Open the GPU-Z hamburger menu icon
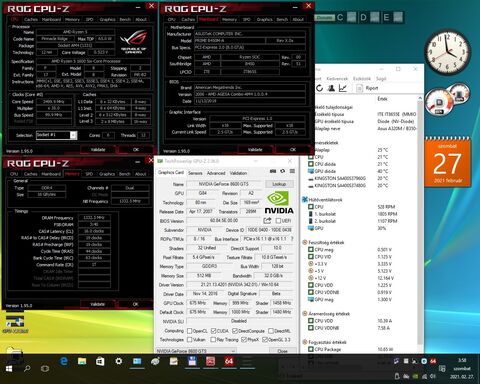480x384 pixels. click(x=292, y=171)
